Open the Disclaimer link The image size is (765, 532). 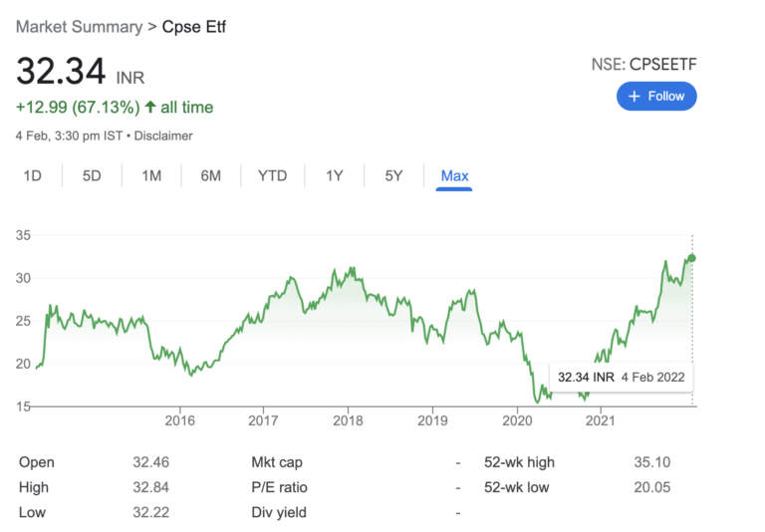point(163,135)
